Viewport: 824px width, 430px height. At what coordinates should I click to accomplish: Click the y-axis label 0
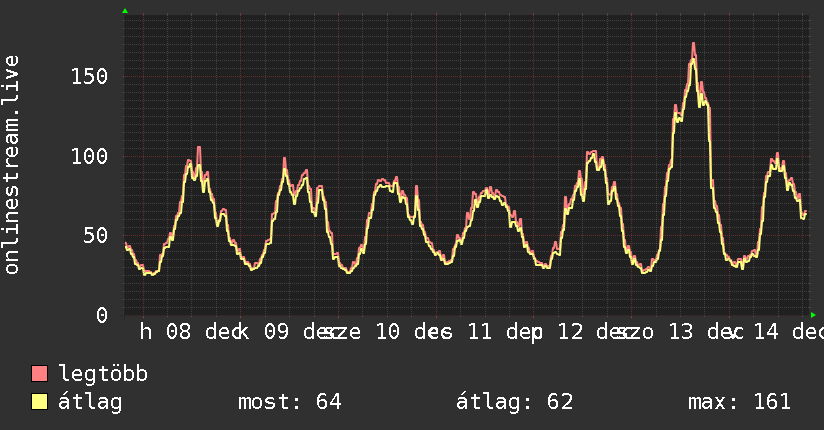[102, 315]
